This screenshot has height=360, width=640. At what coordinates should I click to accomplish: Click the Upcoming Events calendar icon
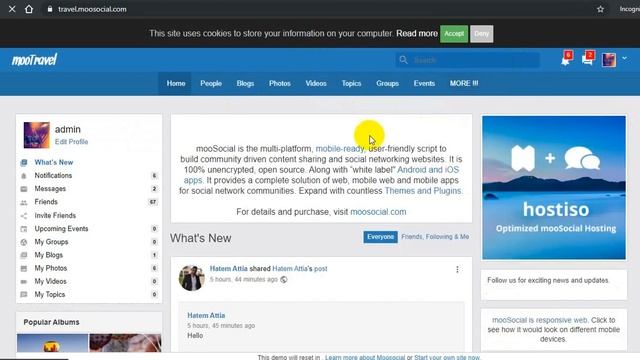tap(24, 229)
